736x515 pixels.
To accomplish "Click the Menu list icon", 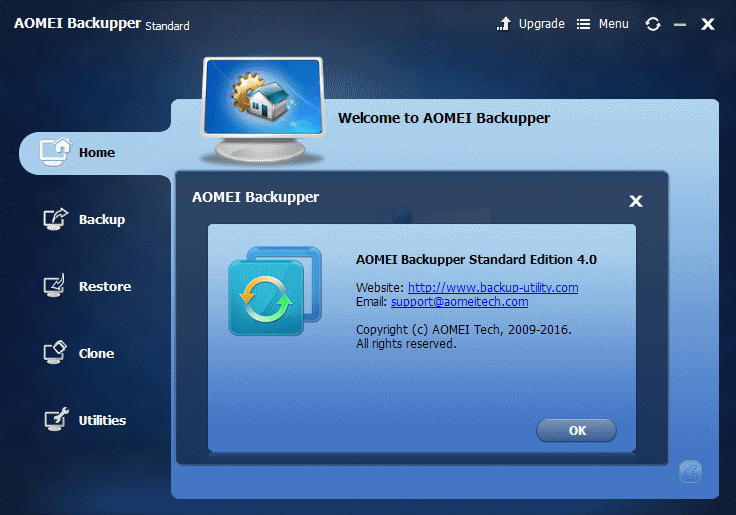I will [x=583, y=24].
